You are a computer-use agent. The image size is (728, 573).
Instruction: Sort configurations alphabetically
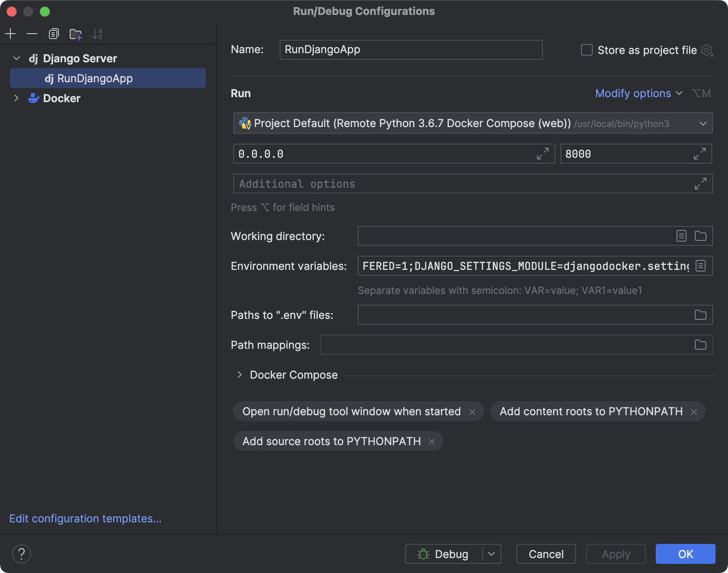coord(97,34)
